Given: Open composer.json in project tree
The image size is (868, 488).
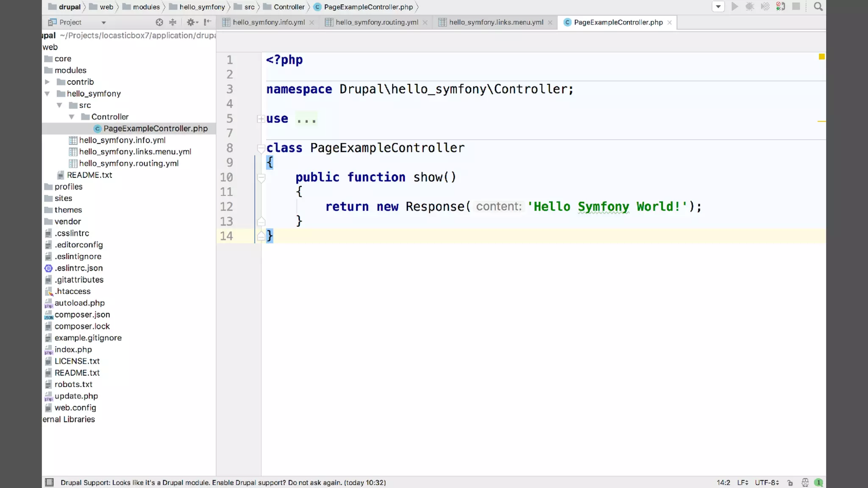Looking at the screenshot, I should tap(82, 315).
